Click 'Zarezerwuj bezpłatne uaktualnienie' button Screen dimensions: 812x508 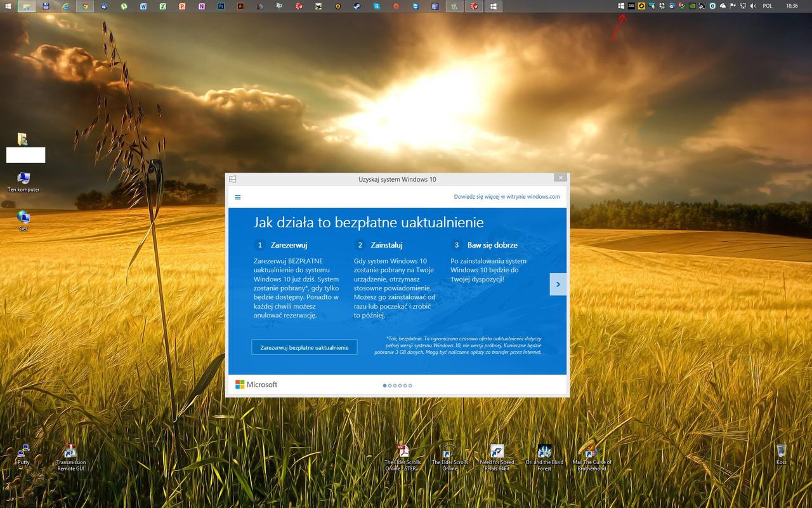tap(304, 347)
